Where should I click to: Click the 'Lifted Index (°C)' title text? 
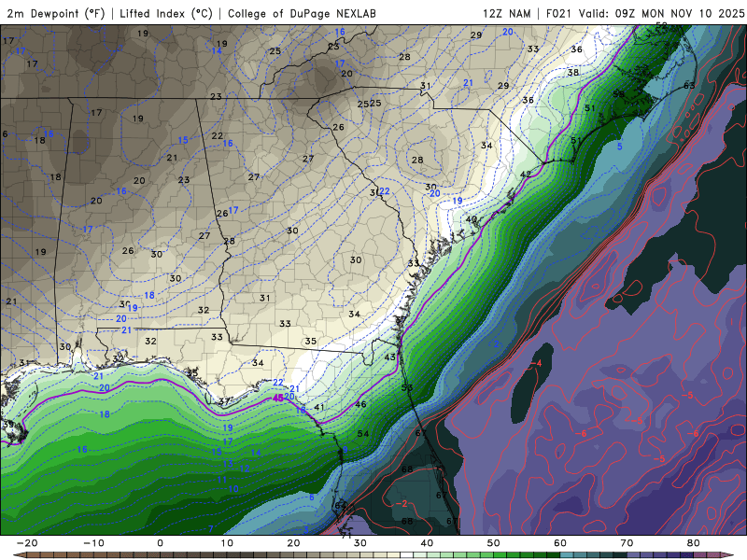pyautogui.click(x=166, y=13)
